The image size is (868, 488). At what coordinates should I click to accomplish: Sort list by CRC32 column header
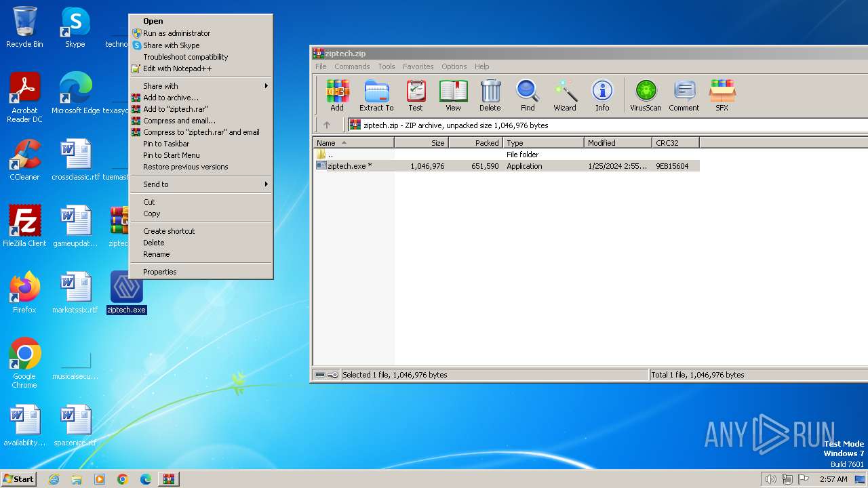[x=676, y=143]
